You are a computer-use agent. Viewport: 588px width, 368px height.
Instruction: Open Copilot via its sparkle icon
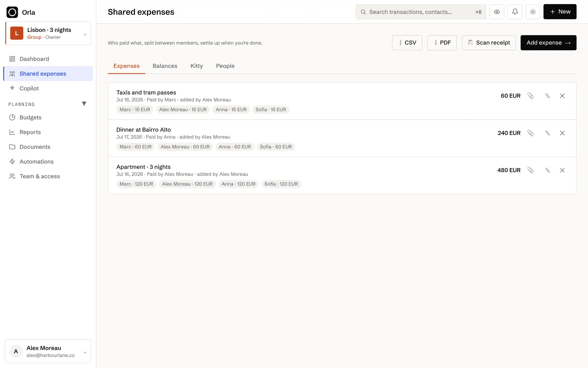tap(12, 88)
